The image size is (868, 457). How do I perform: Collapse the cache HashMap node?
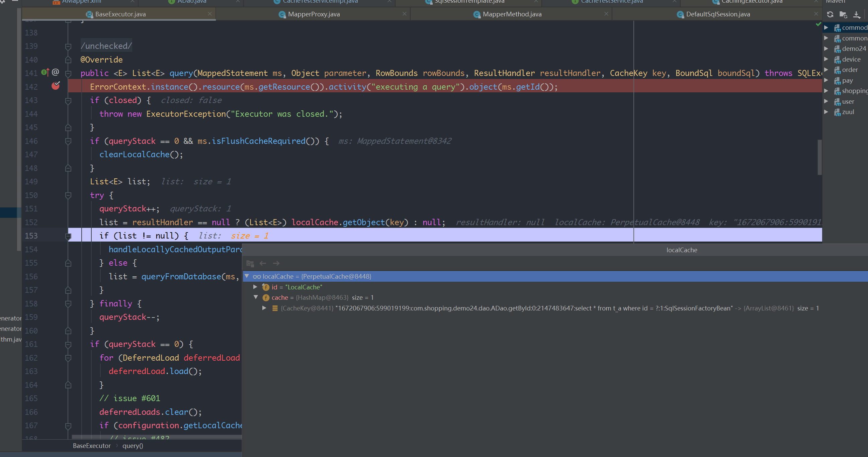pyautogui.click(x=256, y=297)
